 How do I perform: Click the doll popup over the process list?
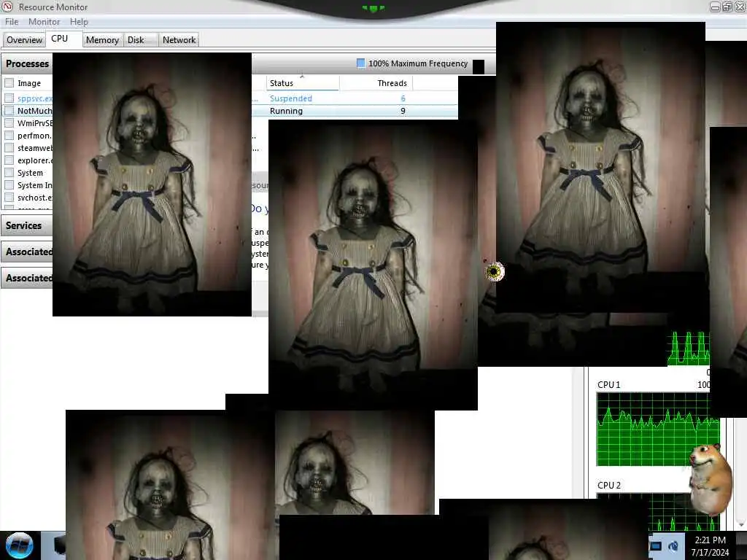(x=152, y=184)
